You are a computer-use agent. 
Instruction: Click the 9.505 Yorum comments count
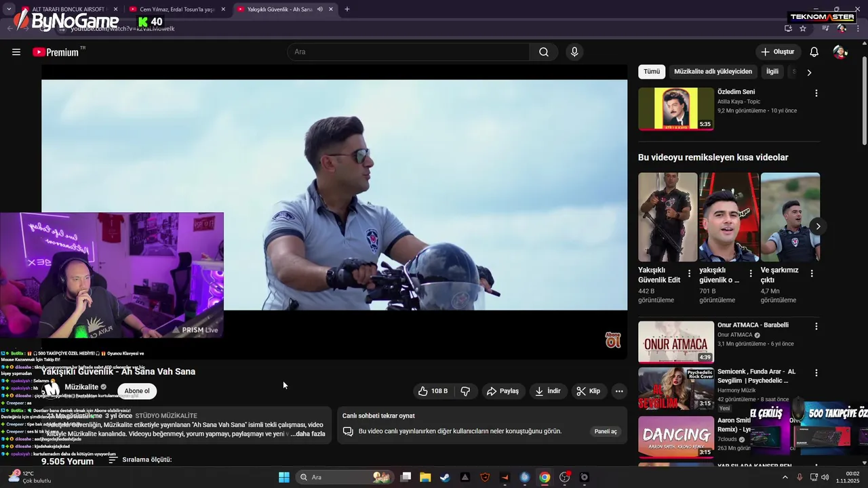[x=67, y=461]
